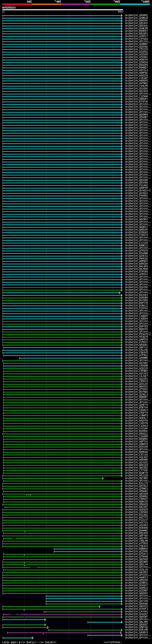The image size is (152, 644).
Task: Click the white query sequence bar
Action: click(62, 10)
